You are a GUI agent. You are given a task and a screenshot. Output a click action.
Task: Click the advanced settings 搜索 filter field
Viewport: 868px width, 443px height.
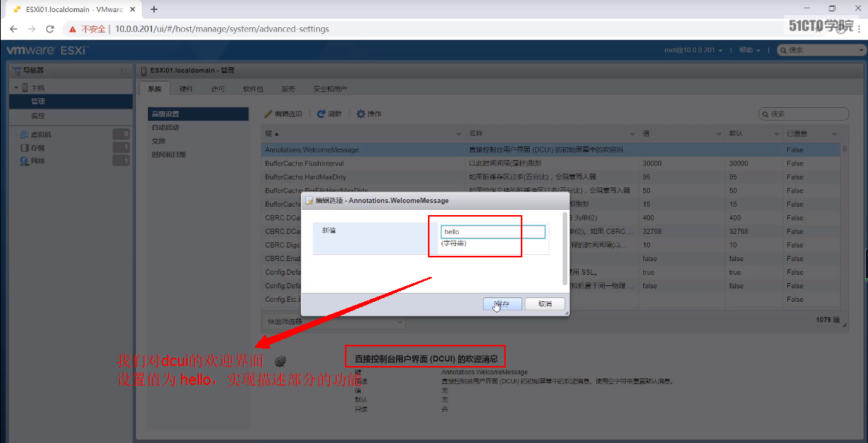pyautogui.click(x=803, y=113)
